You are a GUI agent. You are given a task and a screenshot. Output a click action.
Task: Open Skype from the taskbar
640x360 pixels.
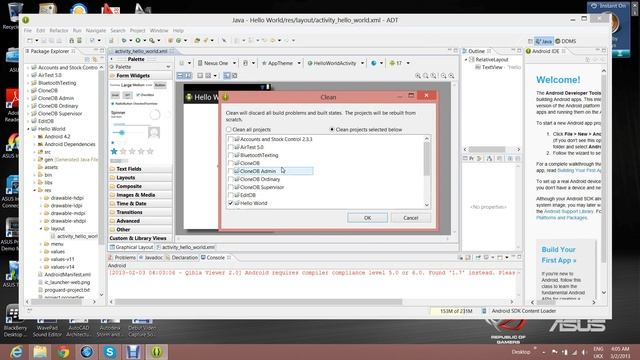(x=110, y=352)
